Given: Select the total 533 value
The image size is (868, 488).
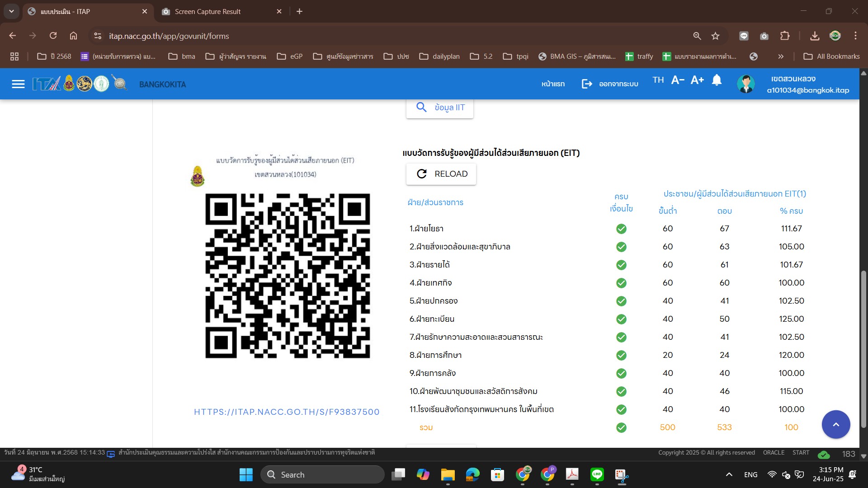Looking at the screenshot, I should click(724, 427).
